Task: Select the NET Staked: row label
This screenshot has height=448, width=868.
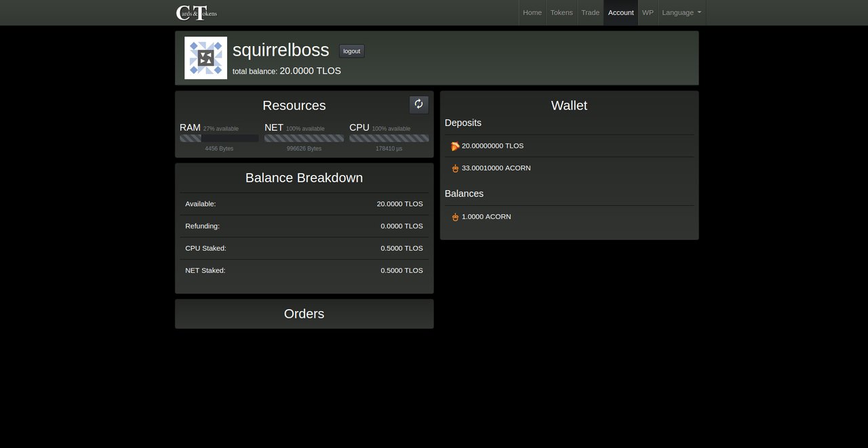Action: coord(205,270)
